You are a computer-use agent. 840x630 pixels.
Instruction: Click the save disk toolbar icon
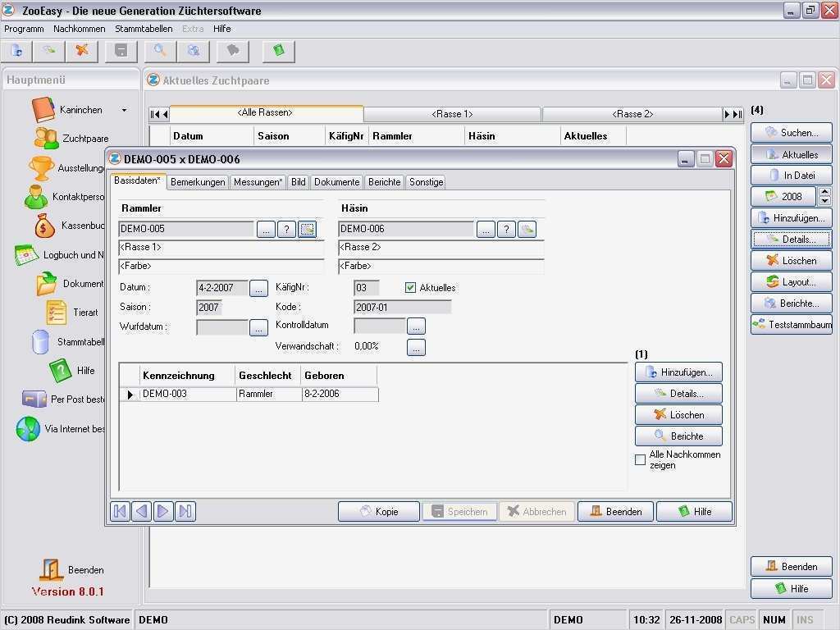click(x=121, y=51)
